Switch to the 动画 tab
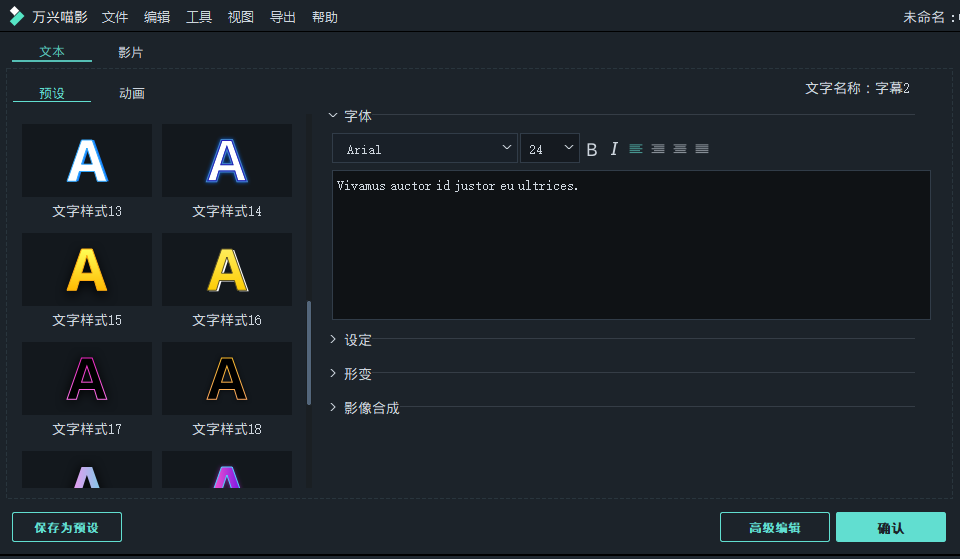This screenshot has height=559, width=960. [x=132, y=93]
